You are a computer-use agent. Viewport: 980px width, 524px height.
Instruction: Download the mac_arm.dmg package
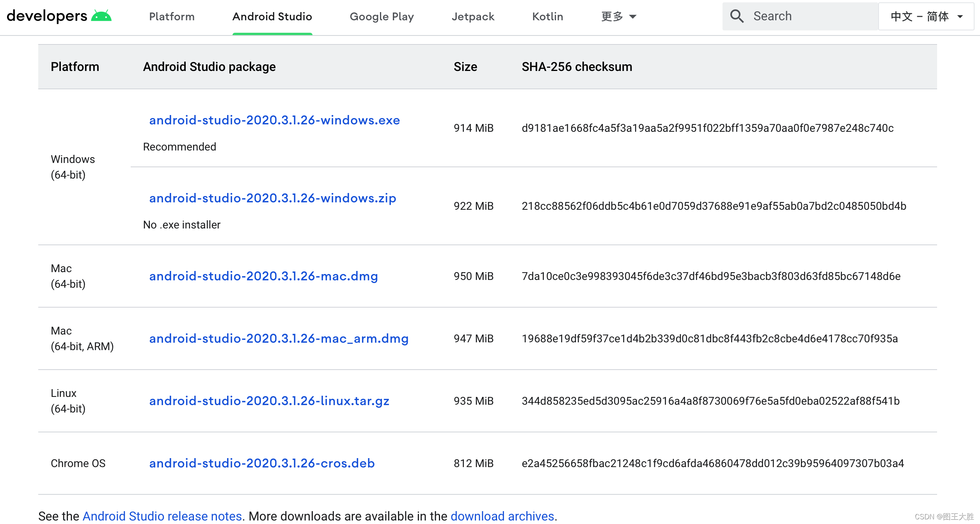pos(279,338)
